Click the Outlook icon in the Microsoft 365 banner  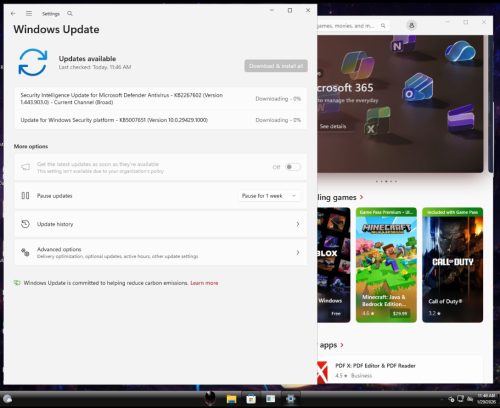tap(418, 87)
